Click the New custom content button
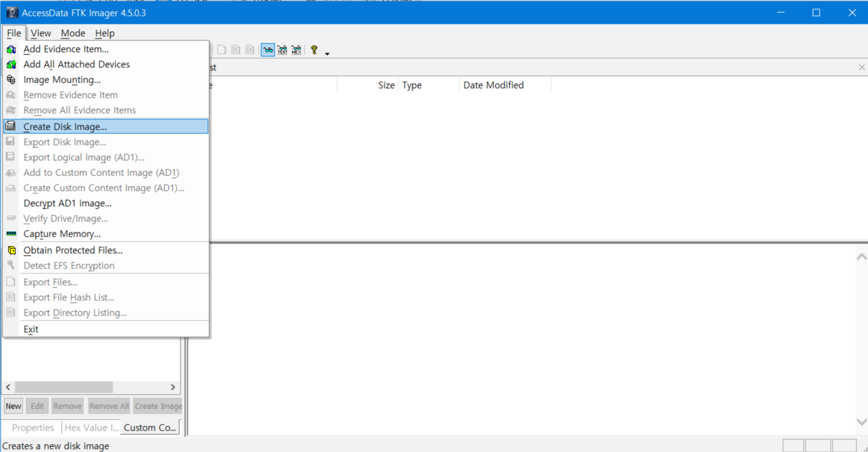Image resolution: width=868 pixels, height=452 pixels. pos(13,406)
